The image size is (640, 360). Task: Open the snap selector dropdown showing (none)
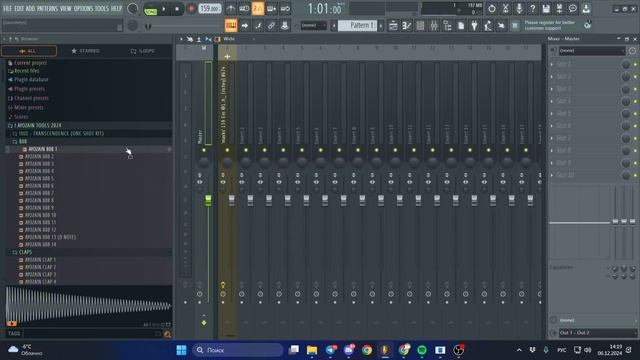[x=313, y=26]
